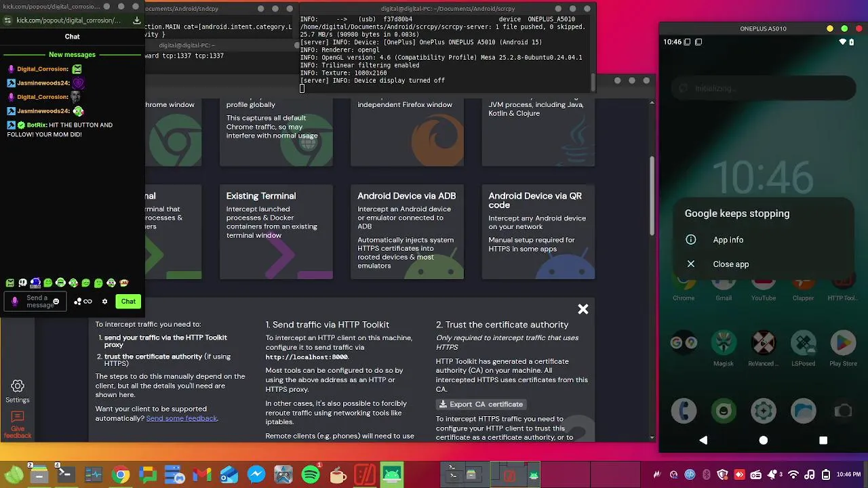Open the Wi-Fi network tray icon
Screen dimensions: 868x488
(x=793, y=474)
